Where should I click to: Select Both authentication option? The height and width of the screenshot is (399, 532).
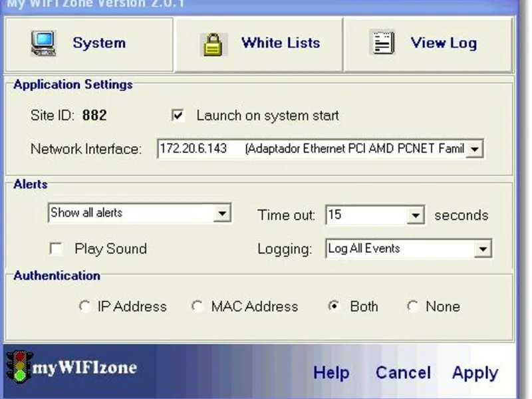pyautogui.click(x=334, y=306)
